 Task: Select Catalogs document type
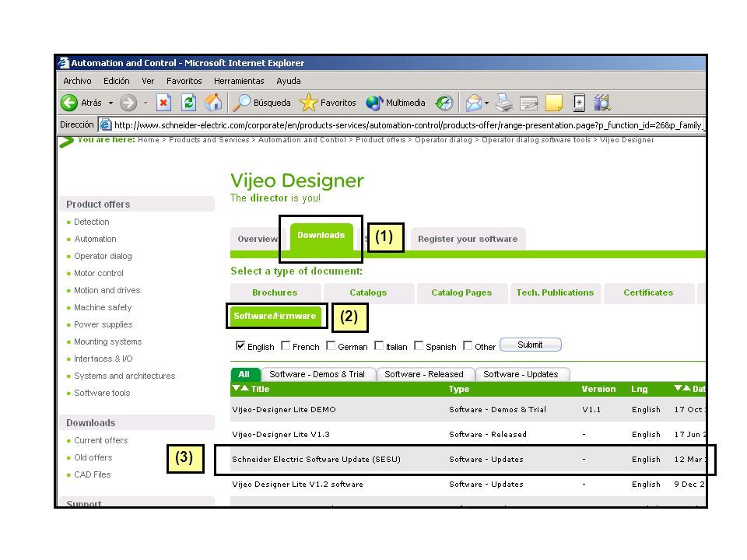pos(368,293)
